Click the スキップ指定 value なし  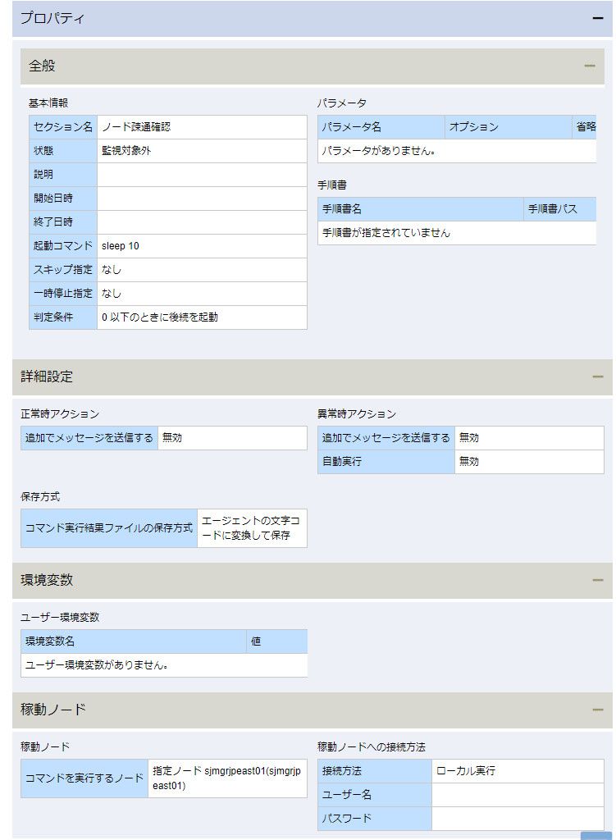[x=111, y=269]
